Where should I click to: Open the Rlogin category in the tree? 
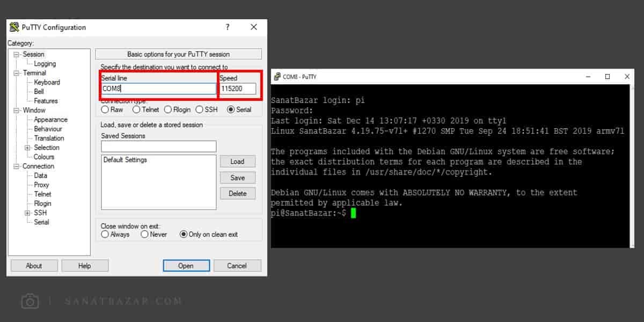[43, 203]
